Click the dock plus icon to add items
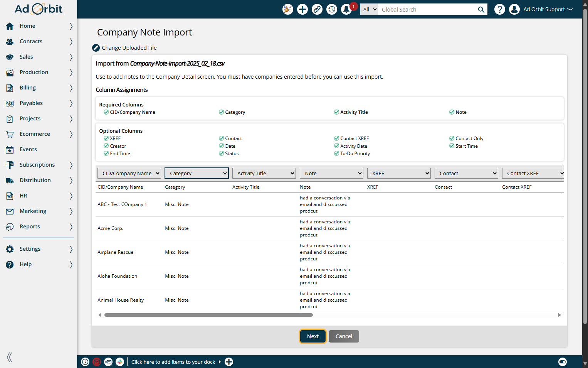588x368 pixels. [229, 362]
